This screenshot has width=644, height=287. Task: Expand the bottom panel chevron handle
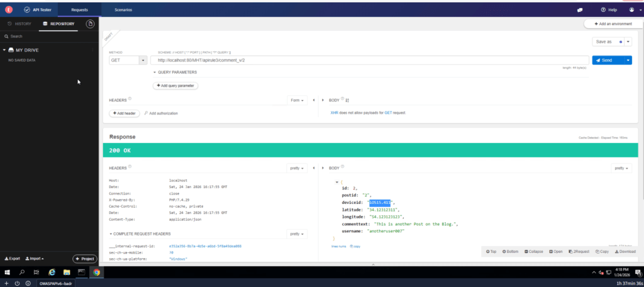[373, 264]
